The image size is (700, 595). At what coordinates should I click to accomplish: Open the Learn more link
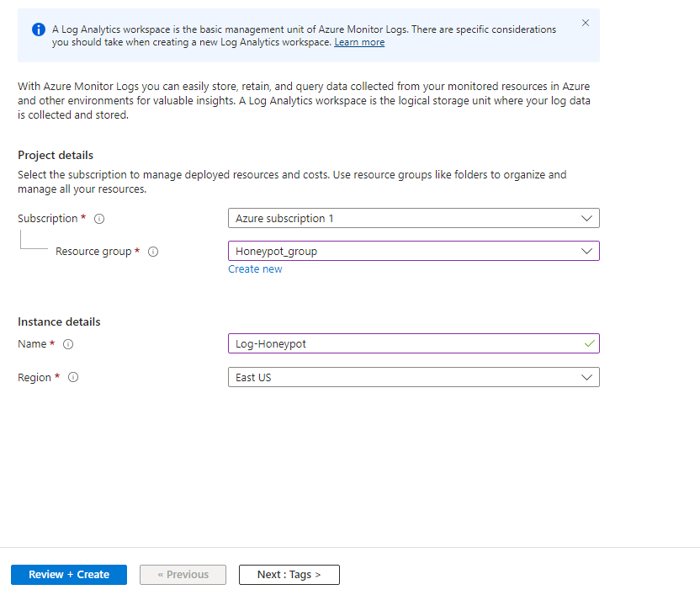pyautogui.click(x=359, y=42)
